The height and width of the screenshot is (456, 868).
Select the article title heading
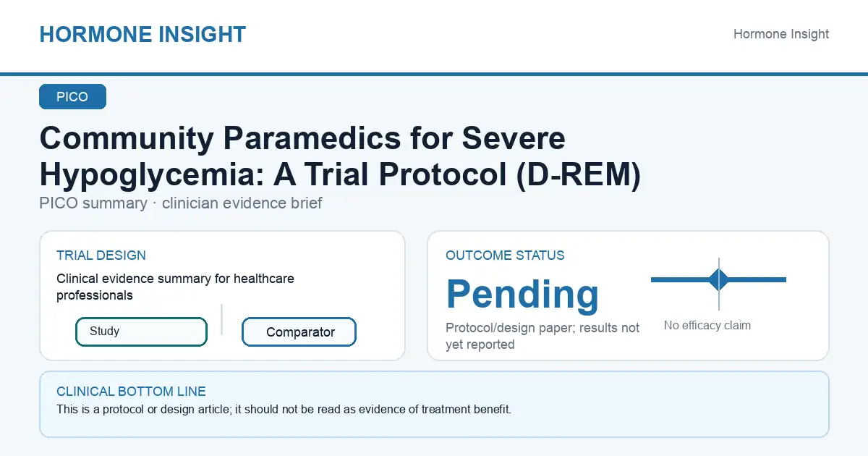pyautogui.click(x=340, y=157)
